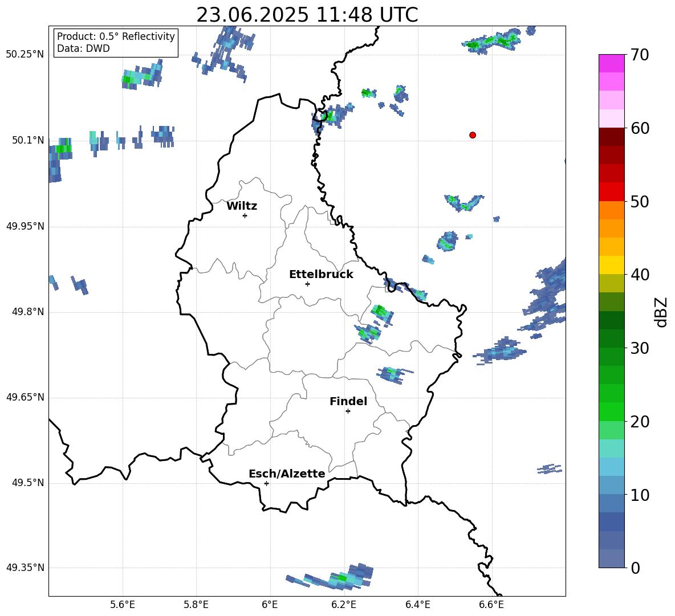
Task: Click the 6.4°E longitude label
Action: (x=417, y=605)
